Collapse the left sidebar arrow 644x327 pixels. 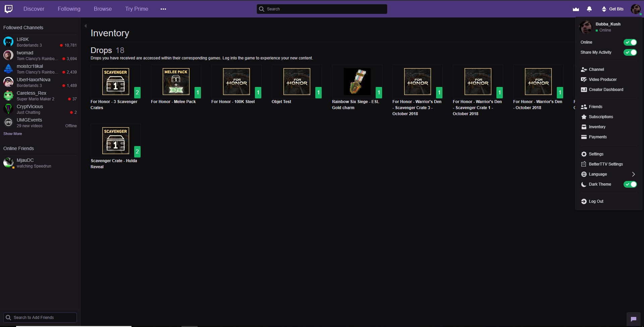(86, 26)
